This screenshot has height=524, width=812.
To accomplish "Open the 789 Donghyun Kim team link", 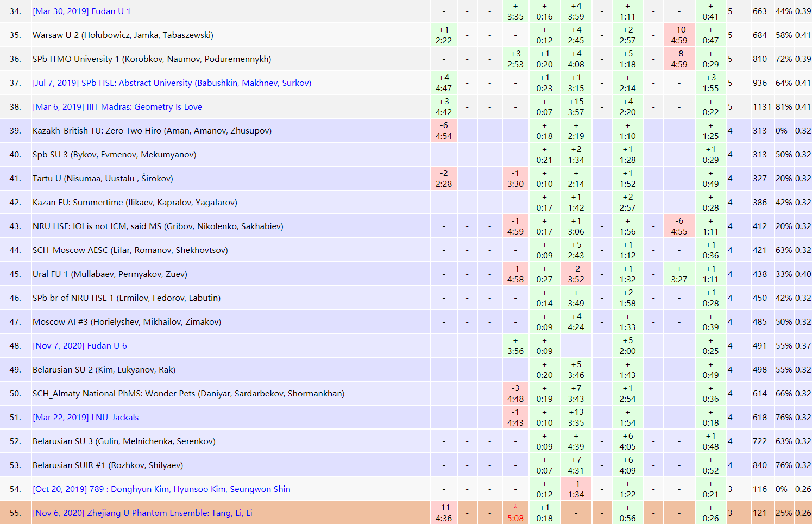I will pos(161,489).
